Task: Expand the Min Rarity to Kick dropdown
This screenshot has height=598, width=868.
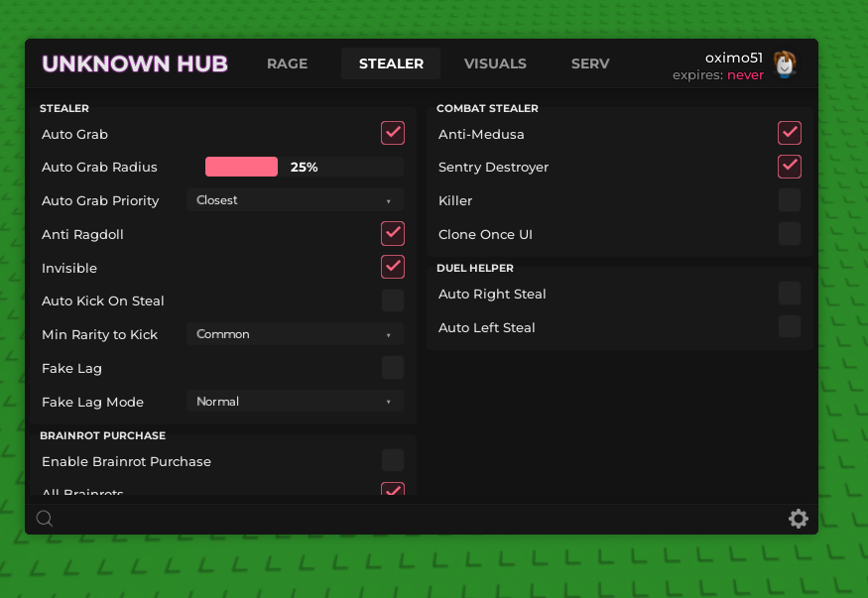Action: point(295,334)
